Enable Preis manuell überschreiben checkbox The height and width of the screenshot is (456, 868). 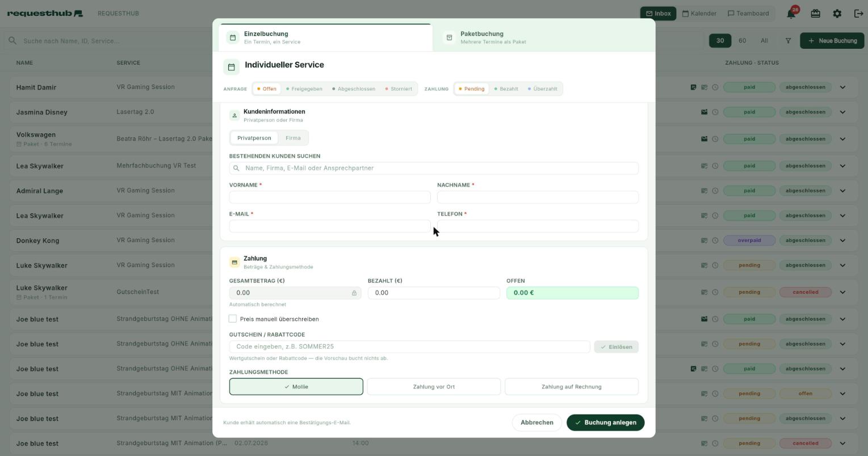pyautogui.click(x=233, y=319)
